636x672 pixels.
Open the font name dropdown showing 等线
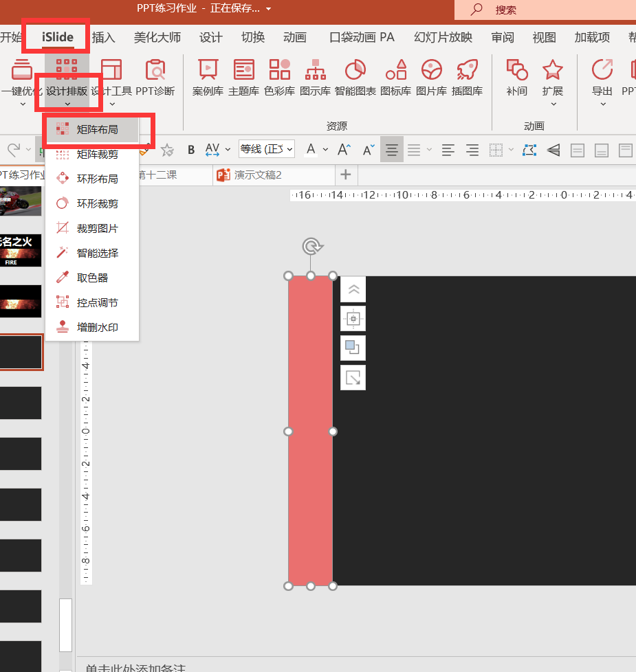(267, 149)
